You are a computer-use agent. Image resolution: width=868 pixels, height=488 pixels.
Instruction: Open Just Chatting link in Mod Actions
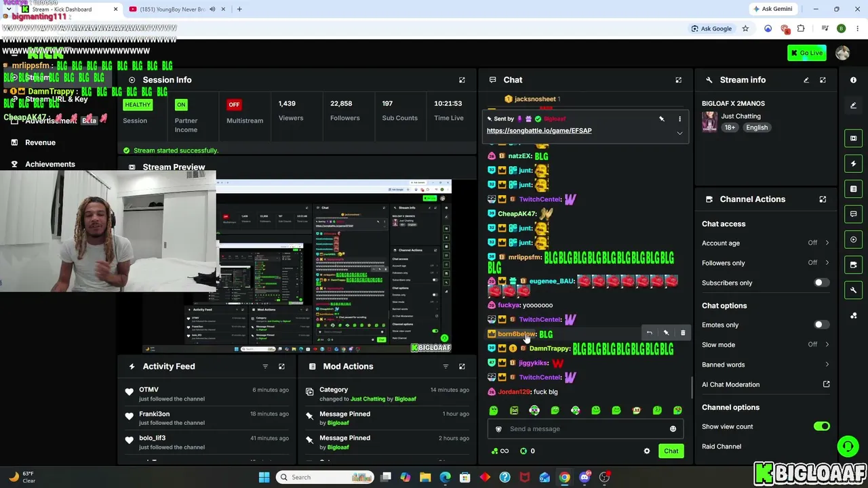click(368, 399)
